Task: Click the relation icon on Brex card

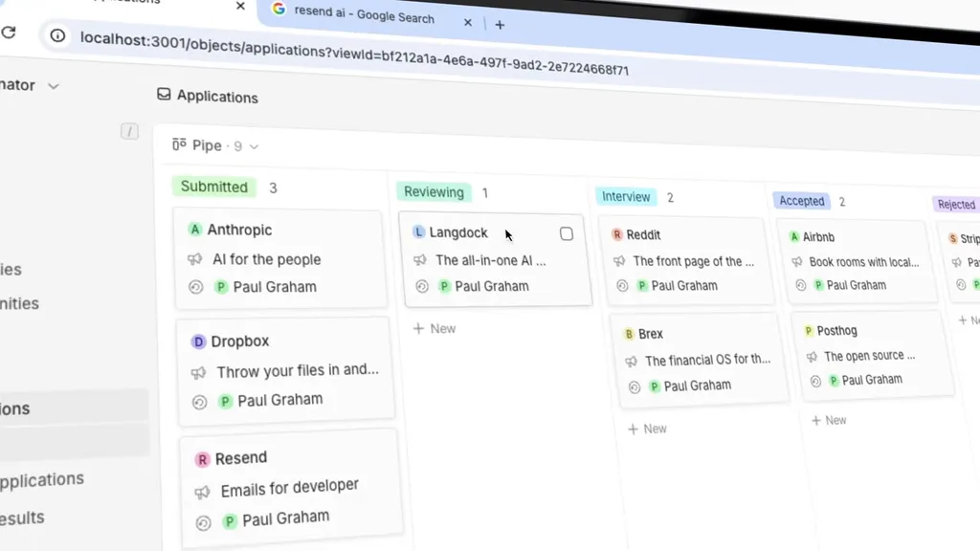Action: (x=635, y=387)
